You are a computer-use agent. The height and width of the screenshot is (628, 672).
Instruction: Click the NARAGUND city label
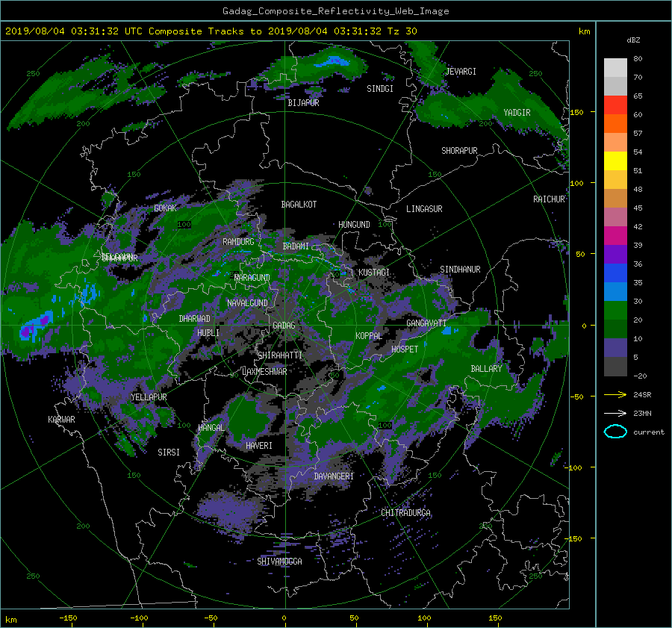tap(252, 278)
